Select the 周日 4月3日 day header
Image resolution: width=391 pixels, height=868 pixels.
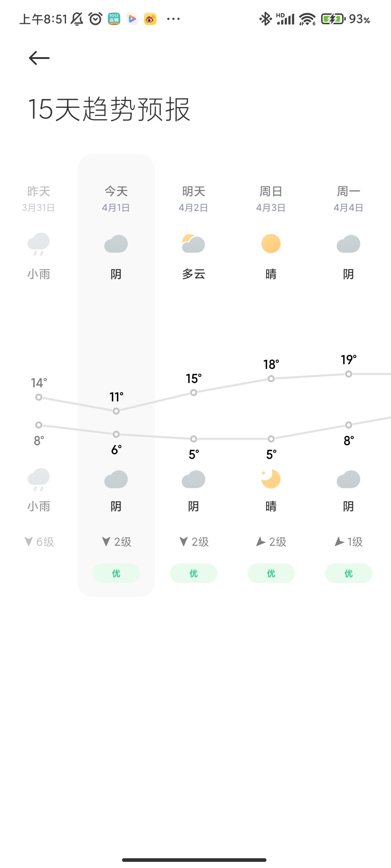point(271,198)
